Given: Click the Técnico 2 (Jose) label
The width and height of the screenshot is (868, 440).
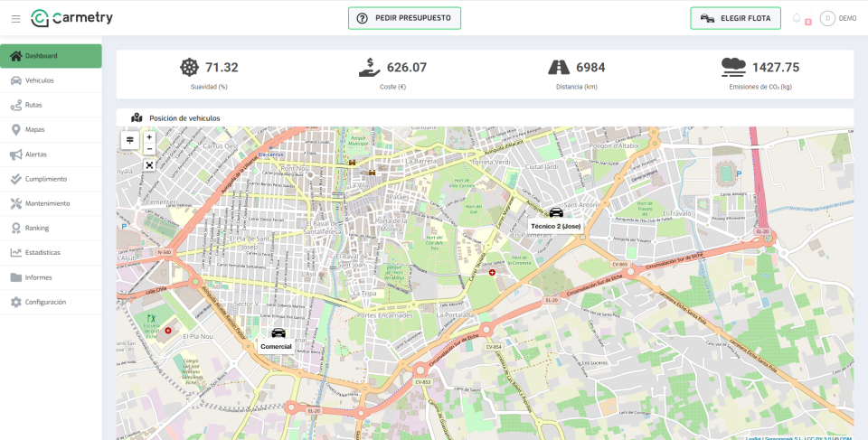Looking at the screenshot, I should tap(556, 227).
